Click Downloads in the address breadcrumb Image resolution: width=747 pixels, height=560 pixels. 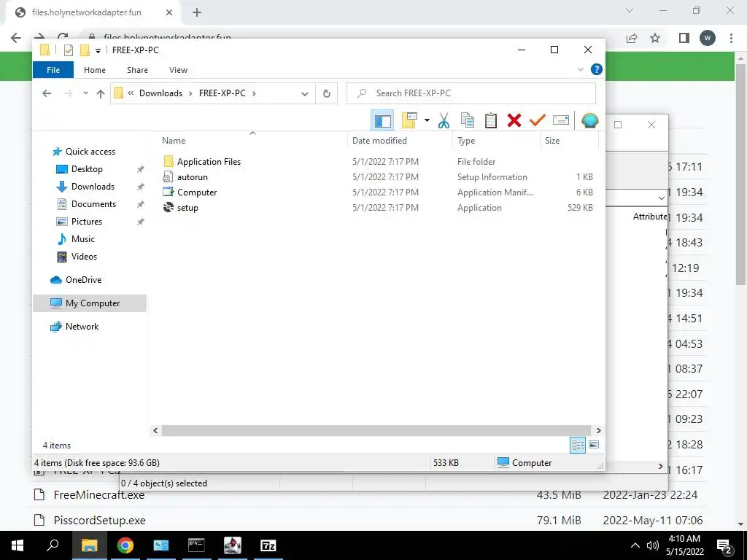(x=160, y=93)
